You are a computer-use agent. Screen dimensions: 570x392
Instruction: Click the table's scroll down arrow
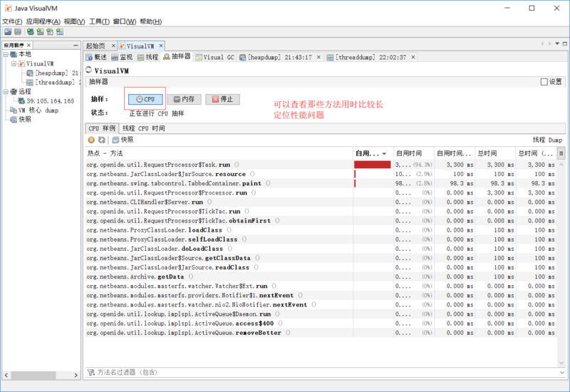click(561, 363)
